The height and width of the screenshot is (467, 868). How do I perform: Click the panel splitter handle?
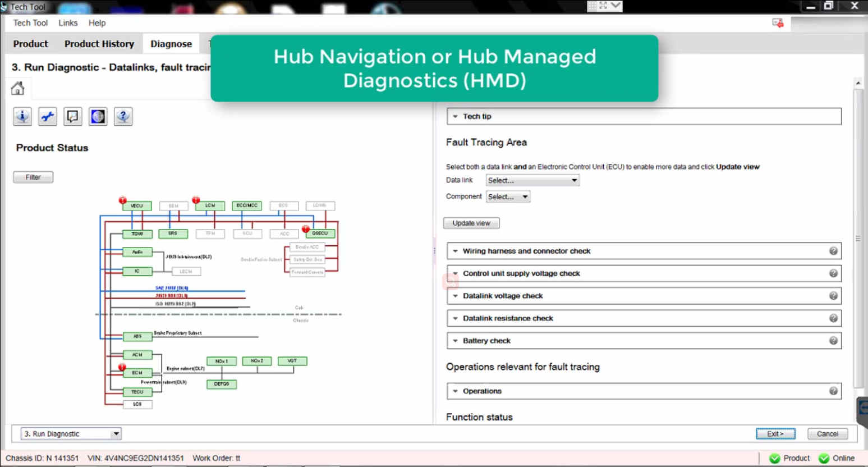(434, 251)
